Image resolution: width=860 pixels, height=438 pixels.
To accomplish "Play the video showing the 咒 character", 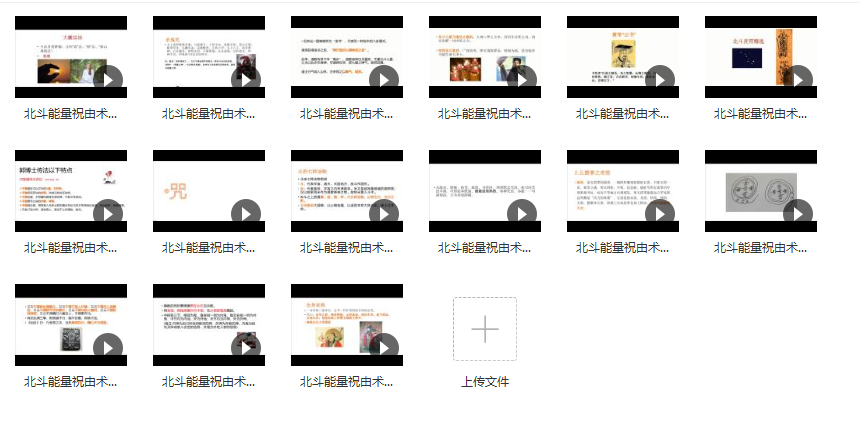I will point(246,213).
